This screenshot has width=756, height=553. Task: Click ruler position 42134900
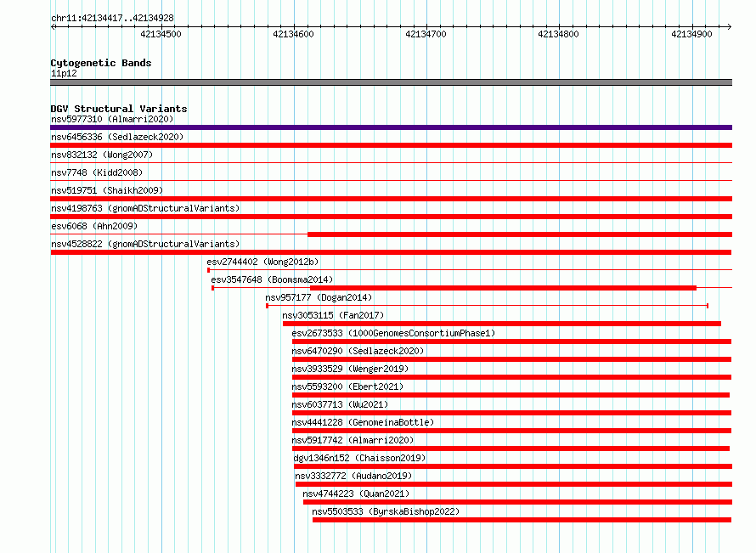click(x=691, y=34)
